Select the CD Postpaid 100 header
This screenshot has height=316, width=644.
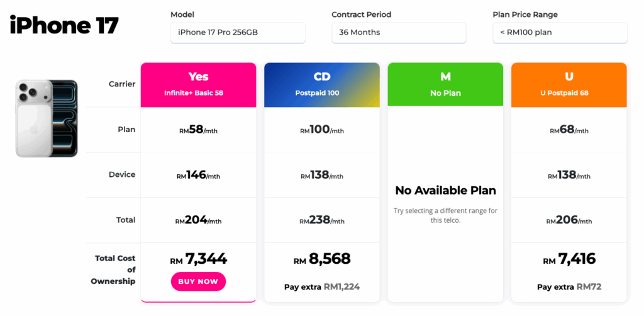(321, 84)
